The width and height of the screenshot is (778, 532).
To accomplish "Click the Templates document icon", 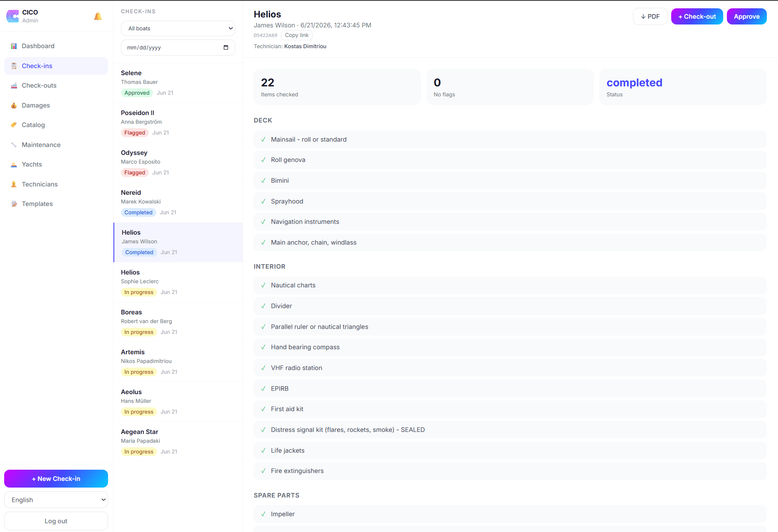I will 14,204.
